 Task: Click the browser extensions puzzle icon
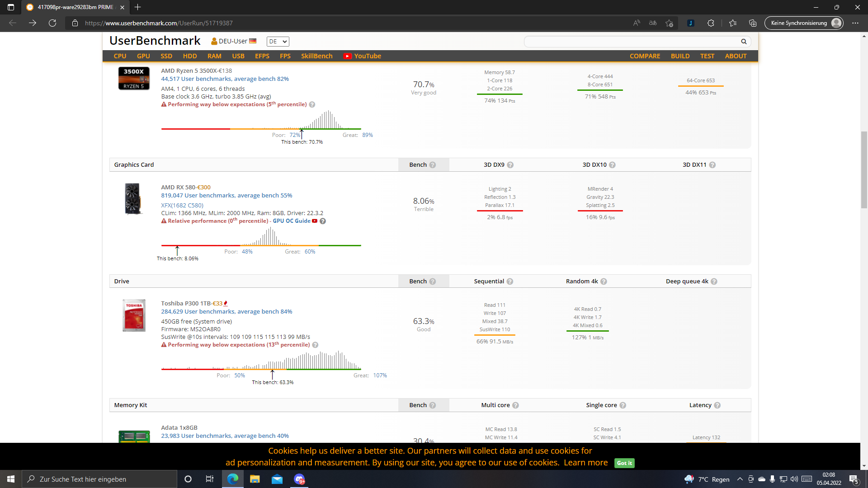(711, 23)
